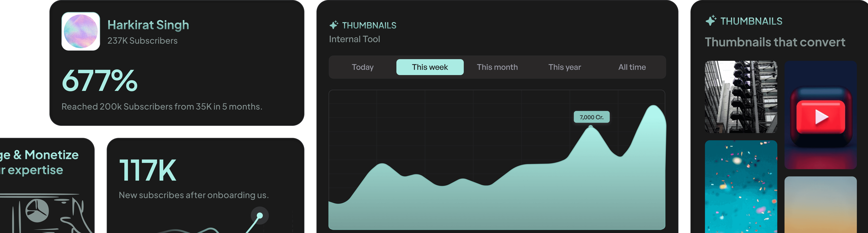Click the 7,000 Cr. chart tooltip
The width and height of the screenshot is (868, 233).
click(x=592, y=117)
